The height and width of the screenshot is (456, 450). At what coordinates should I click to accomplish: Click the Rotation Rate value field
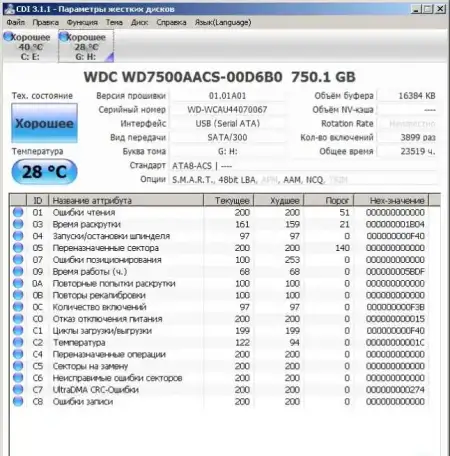[x=407, y=123]
